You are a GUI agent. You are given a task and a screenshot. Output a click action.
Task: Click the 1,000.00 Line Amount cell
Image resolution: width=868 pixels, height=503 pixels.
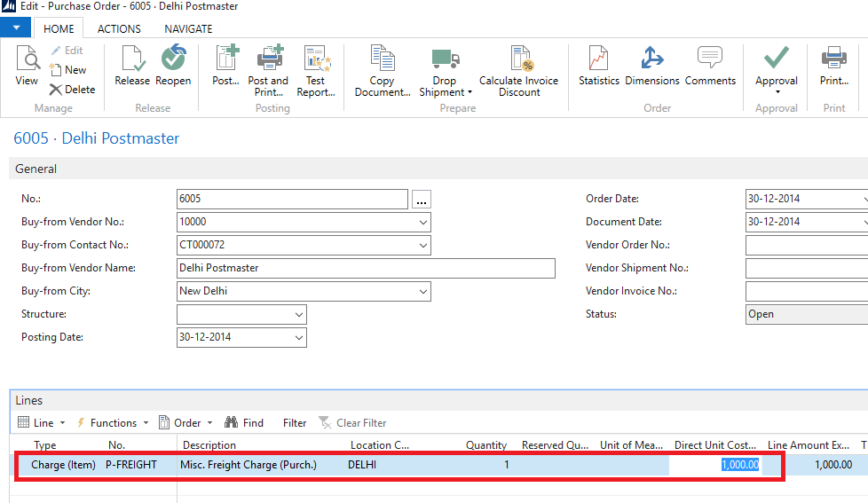[x=833, y=465]
